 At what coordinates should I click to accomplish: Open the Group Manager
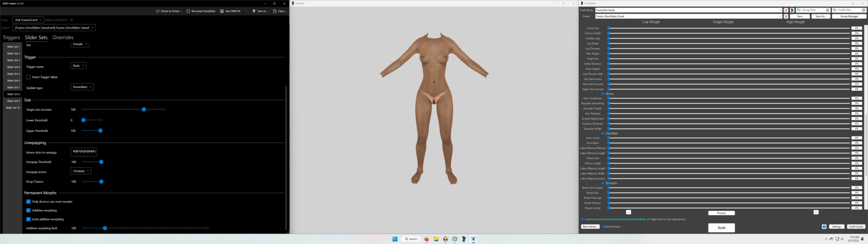pos(849,16)
